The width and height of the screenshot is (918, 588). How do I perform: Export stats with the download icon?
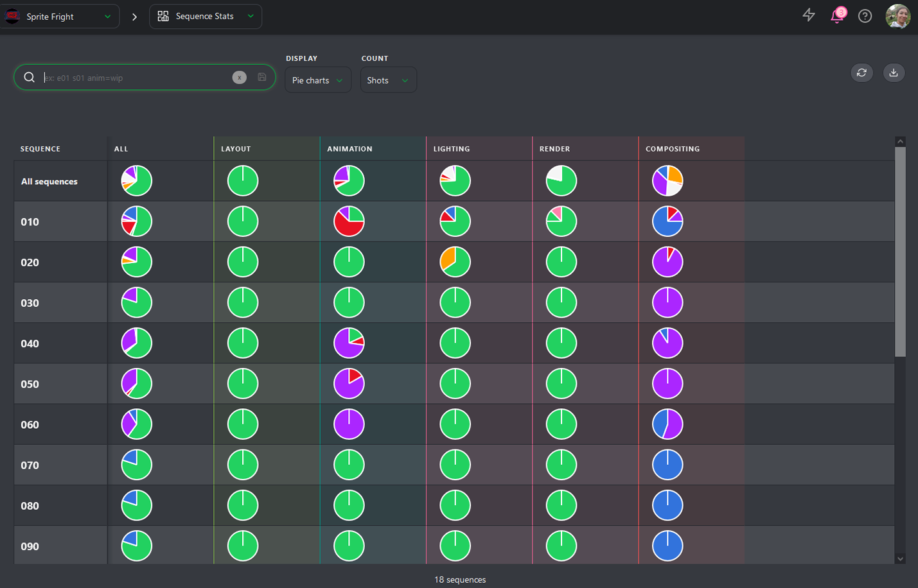coord(894,73)
